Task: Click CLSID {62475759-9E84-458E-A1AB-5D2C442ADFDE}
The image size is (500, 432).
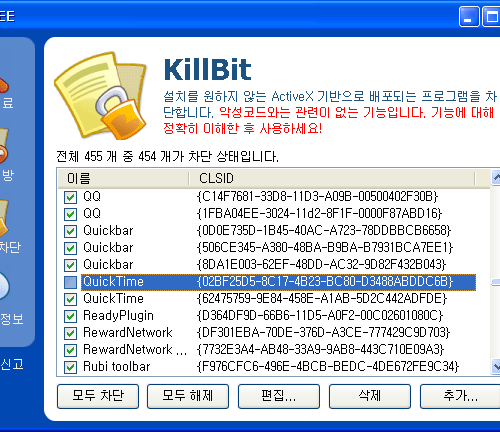Action: tap(322, 299)
